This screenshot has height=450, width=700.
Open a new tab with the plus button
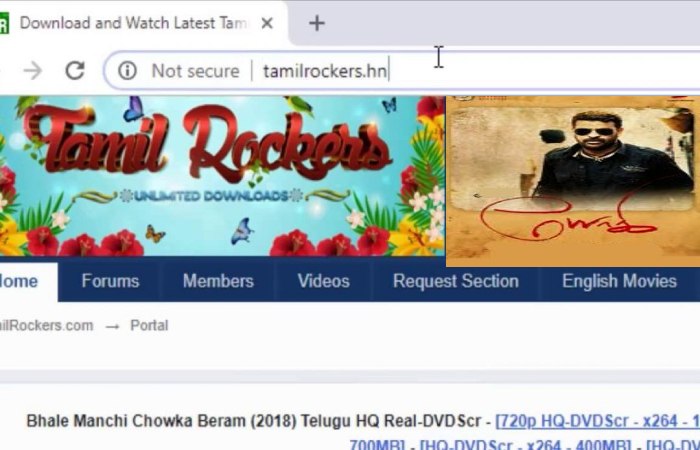[317, 23]
